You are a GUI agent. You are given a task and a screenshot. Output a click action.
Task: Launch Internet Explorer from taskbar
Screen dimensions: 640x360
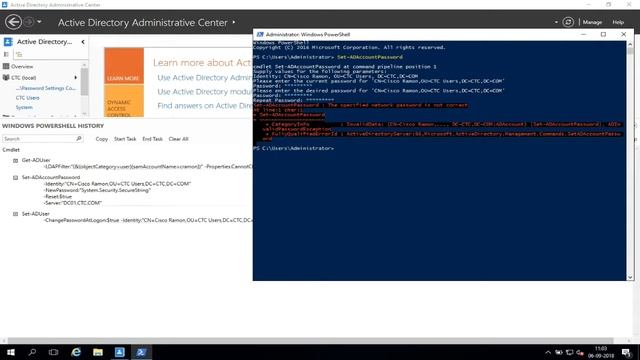point(76,352)
